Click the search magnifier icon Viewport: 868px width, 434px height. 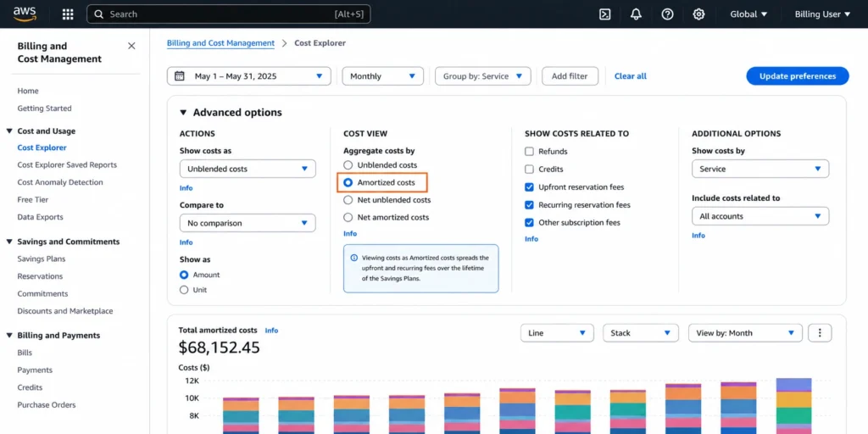[x=99, y=14]
